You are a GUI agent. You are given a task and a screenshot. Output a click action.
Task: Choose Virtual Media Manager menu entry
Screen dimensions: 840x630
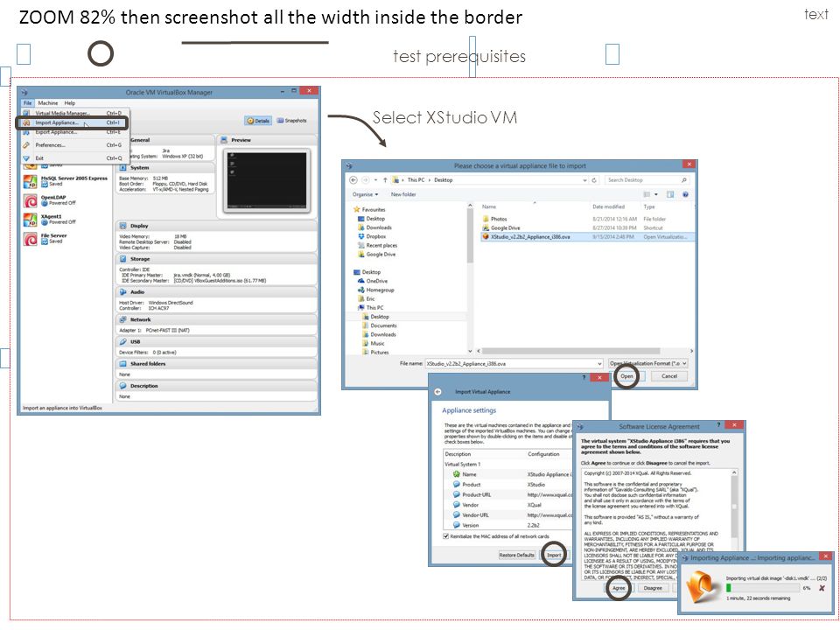[x=62, y=113]
